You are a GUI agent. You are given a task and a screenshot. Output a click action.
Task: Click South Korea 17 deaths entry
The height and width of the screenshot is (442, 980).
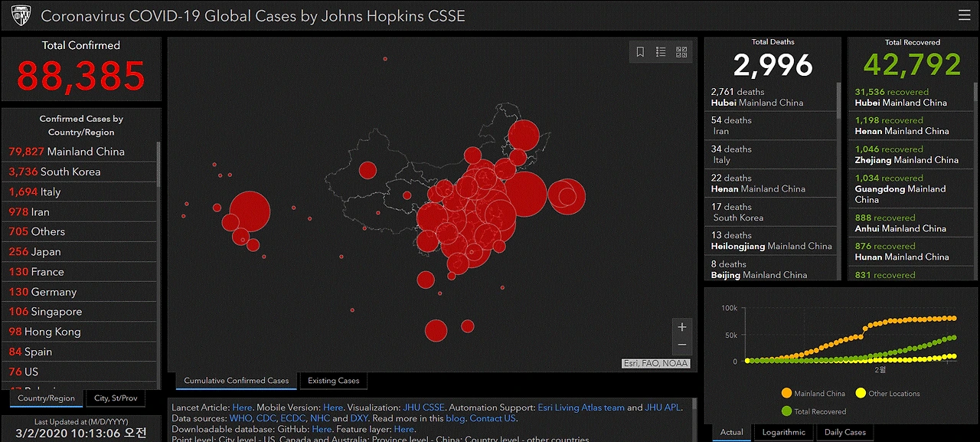771,212
